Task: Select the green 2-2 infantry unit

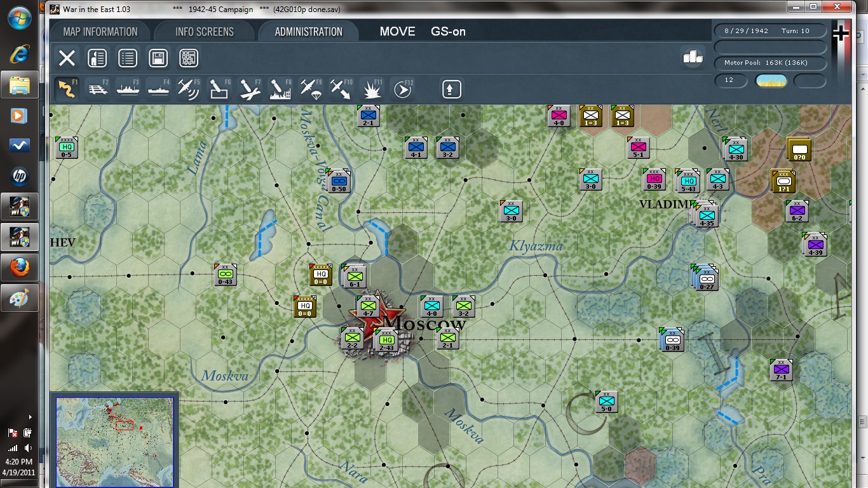Action: [353, 338]
